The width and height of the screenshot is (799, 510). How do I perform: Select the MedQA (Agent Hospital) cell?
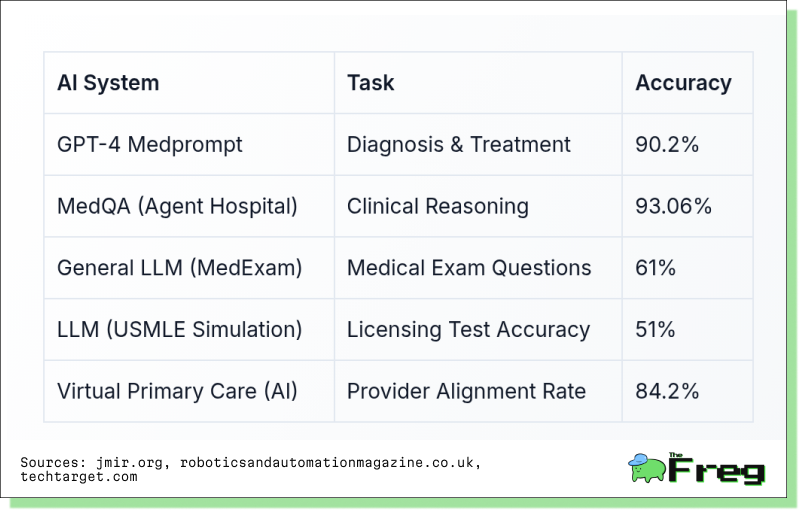178,206
